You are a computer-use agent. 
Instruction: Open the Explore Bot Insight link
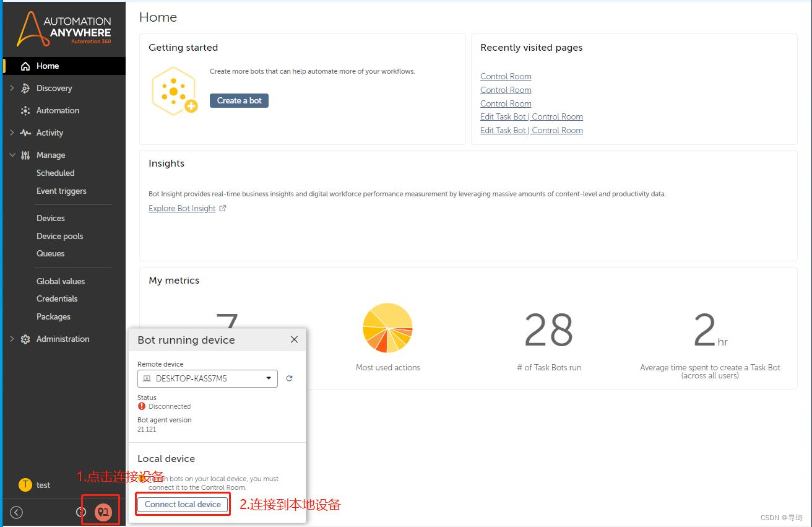182,209
